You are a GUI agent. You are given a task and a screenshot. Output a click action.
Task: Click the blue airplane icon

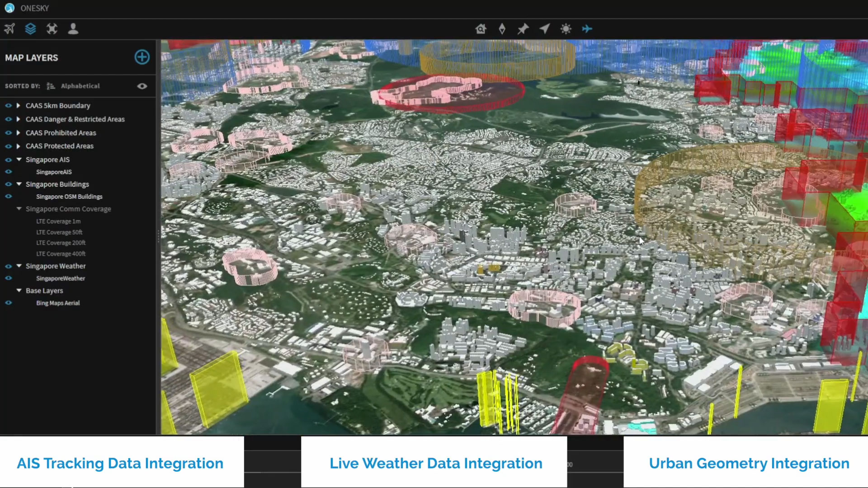click(587, 29)
